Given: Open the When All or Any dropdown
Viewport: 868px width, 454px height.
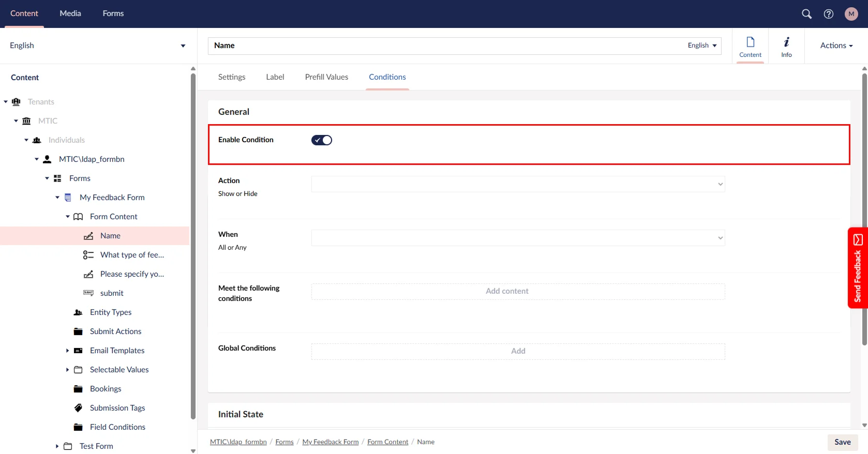Looking at the screenshot, I should [518, 238].
